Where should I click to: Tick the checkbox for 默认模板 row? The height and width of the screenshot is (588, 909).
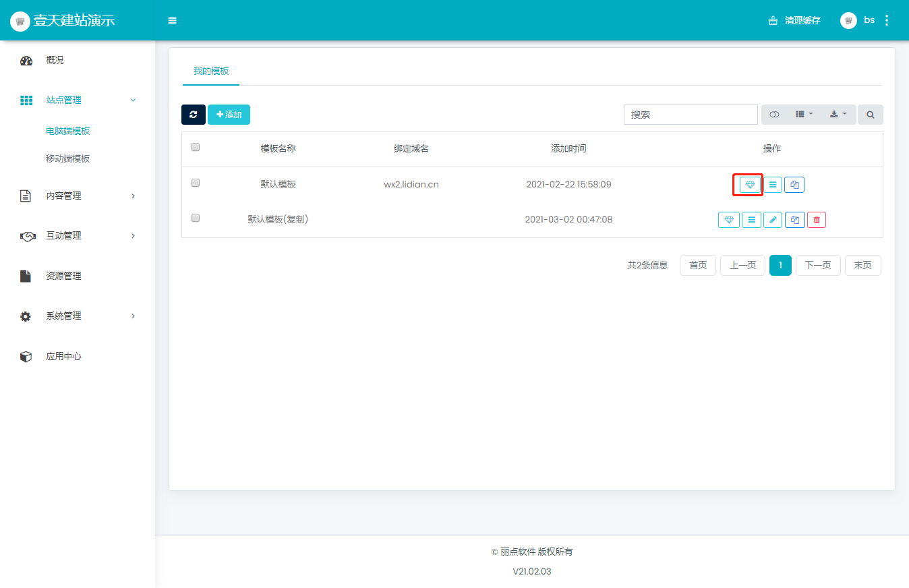coord(196,183)
